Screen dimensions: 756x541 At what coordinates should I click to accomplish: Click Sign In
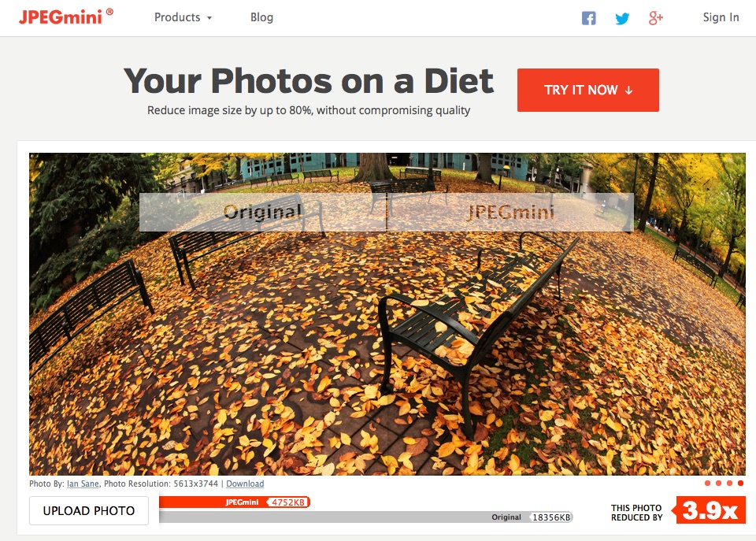(721, 17)
